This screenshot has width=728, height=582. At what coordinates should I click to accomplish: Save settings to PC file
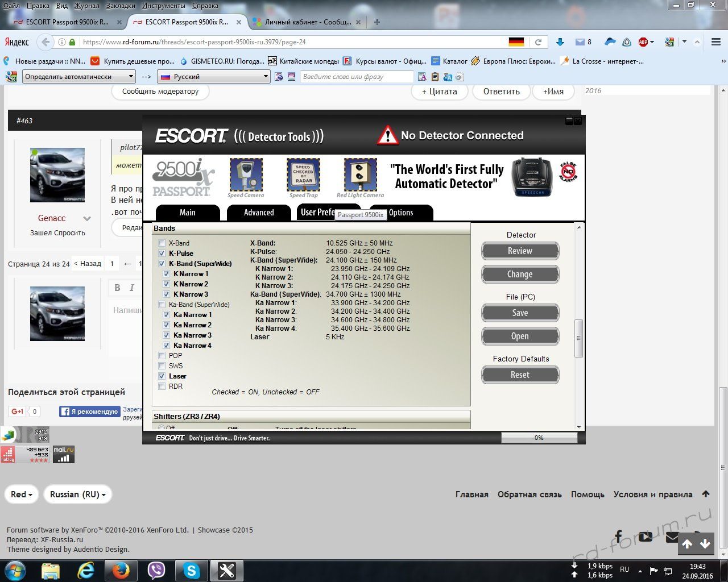point(520,313)
